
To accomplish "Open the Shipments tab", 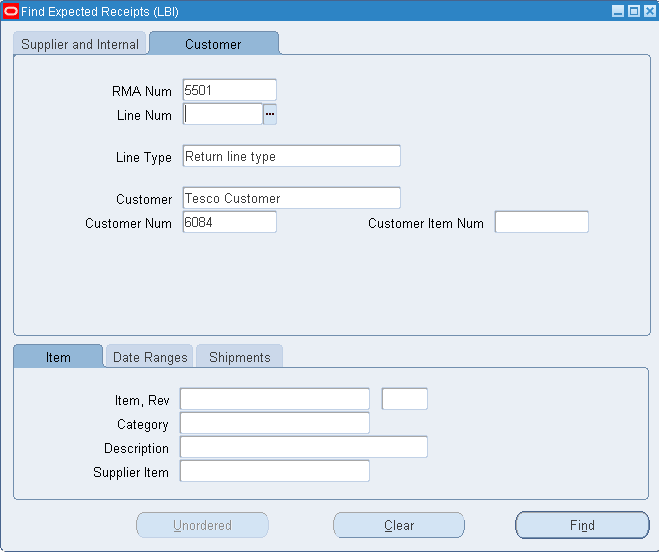I will (240, 357).
